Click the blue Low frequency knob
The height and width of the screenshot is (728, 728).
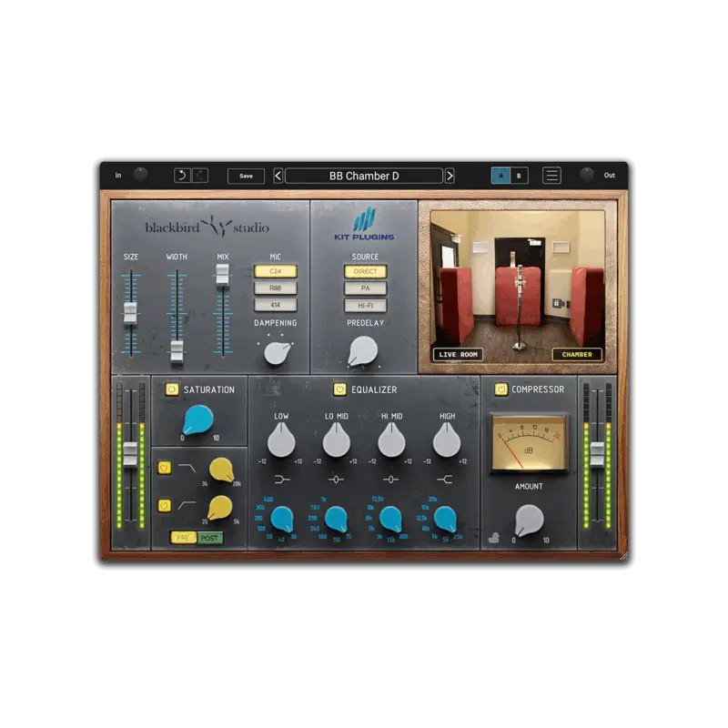pos(282,519)
